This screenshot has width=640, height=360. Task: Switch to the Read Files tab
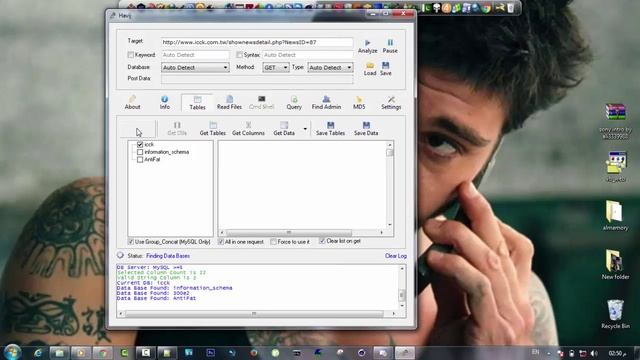point(229,102)
